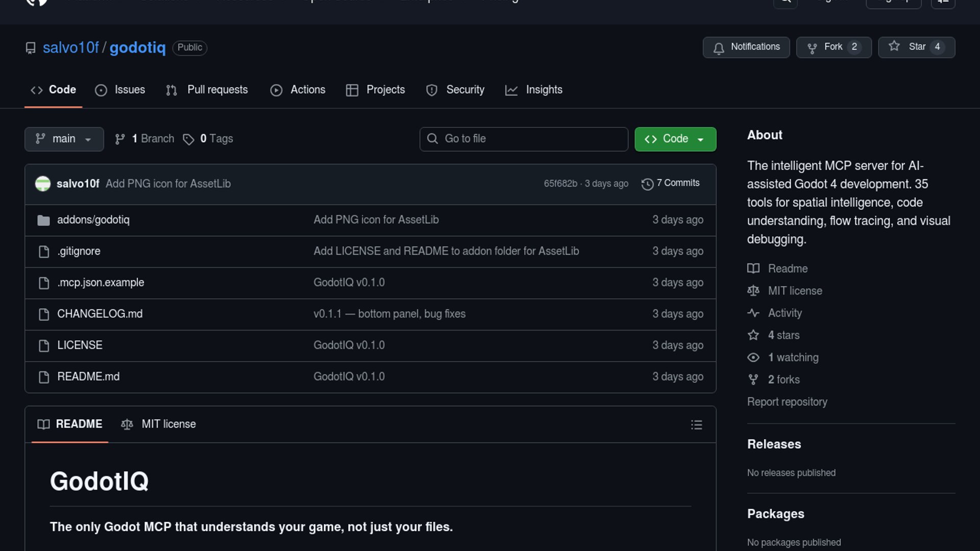The height and width of the screenshot is (551, 980).
Task: Click the MIT license scale icon in About
Action: 753,291
